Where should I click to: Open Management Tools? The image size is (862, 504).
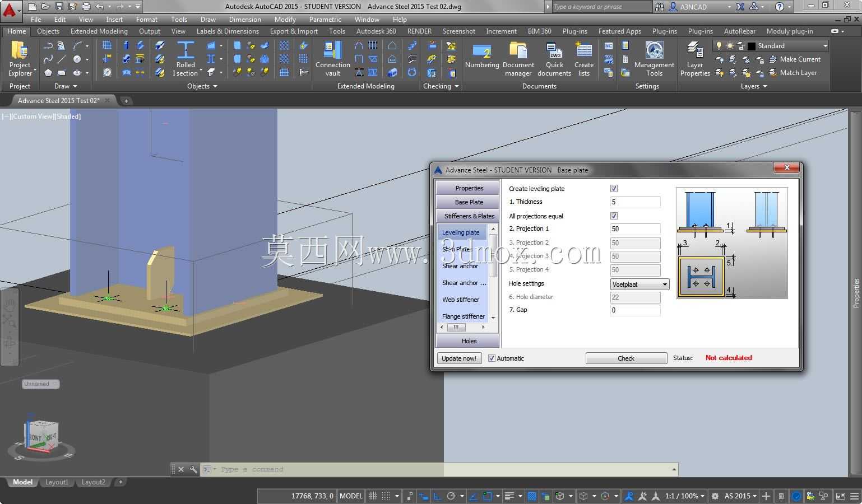(x=654, y=59)
